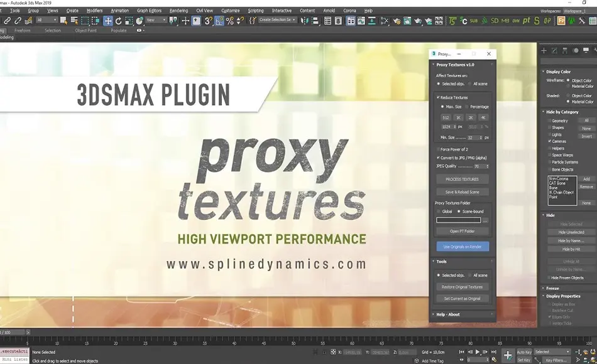Click the PROCESS TEXTURES button
Viewport: 597px width, 364px height.
(461, 179)
